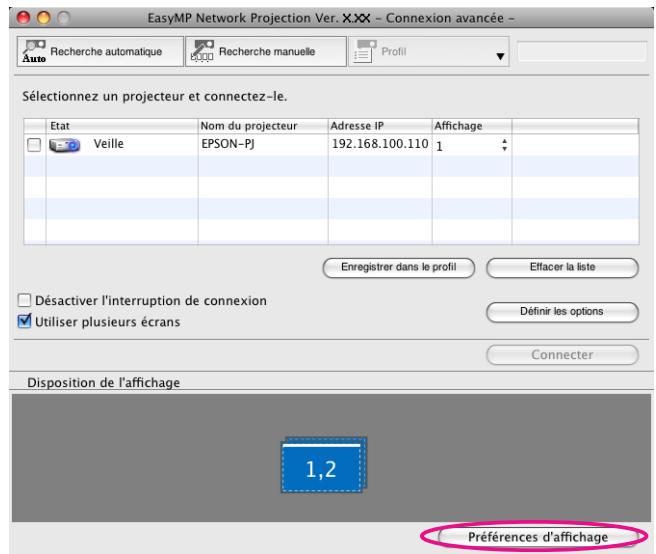The height and width of the screenshot is (554, 656).
Task: Select IP address 192.168.100.110
Action: coord(380,144)
